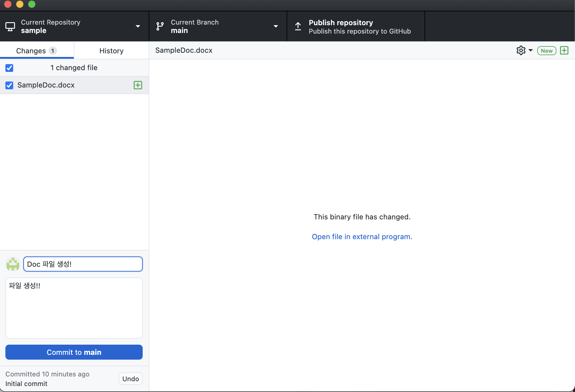
Task: Click the SampleDoc.docx title in diff header
Action: pyautogui.click(x=184, y=50)
